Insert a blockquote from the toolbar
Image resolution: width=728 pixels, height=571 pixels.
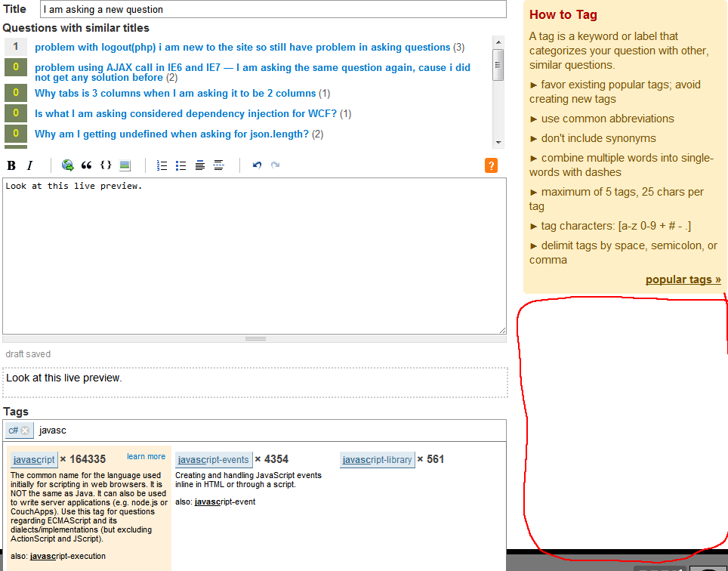pos(87,165)
